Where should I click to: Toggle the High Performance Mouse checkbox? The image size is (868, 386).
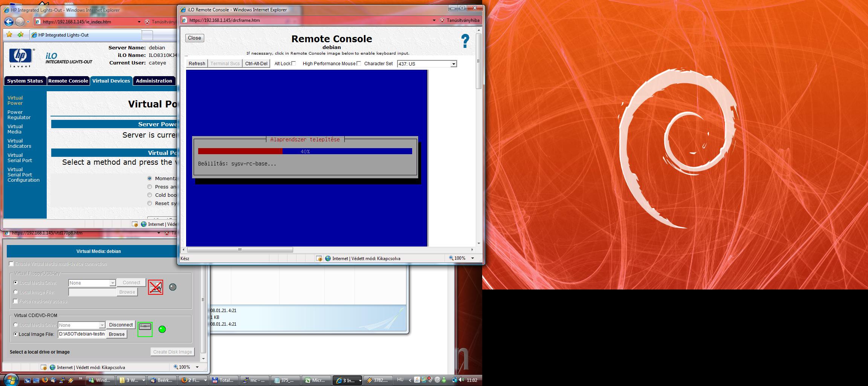point(359,63)
